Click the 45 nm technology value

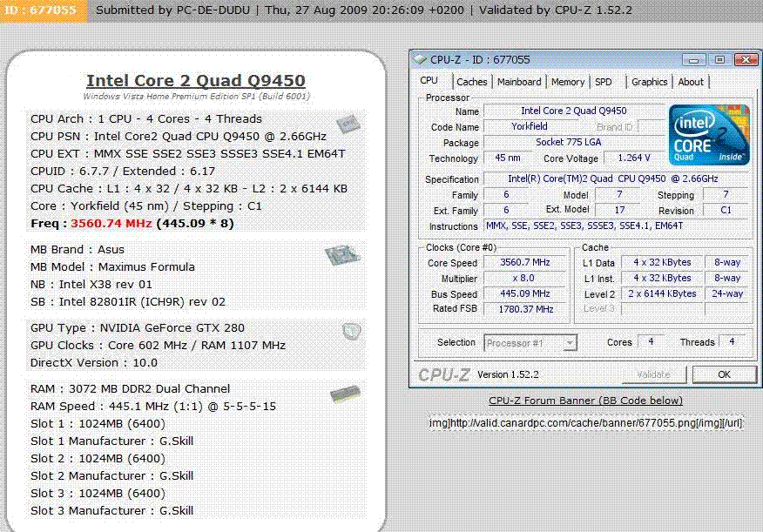click(508, 158)
